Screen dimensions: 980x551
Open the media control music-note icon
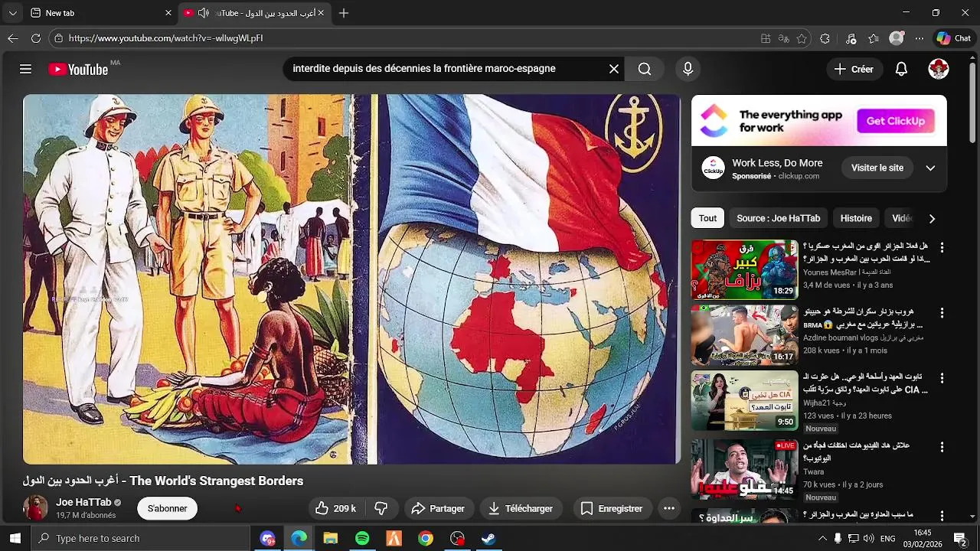click(851, 38)
